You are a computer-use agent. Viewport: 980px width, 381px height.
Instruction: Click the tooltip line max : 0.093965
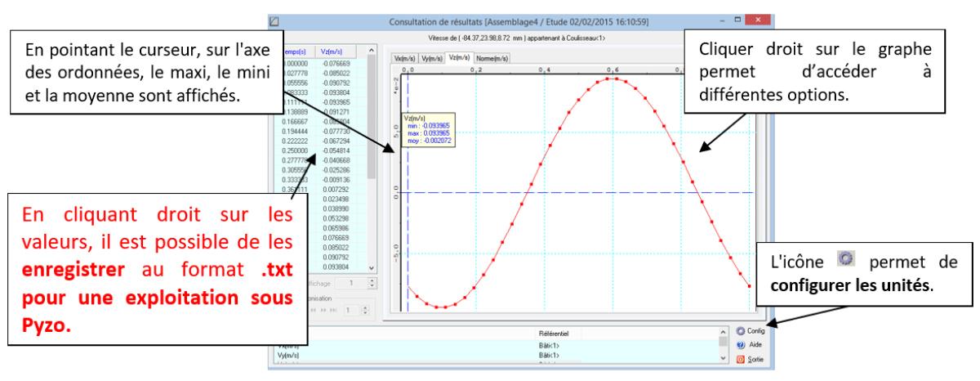click(430, 133)
